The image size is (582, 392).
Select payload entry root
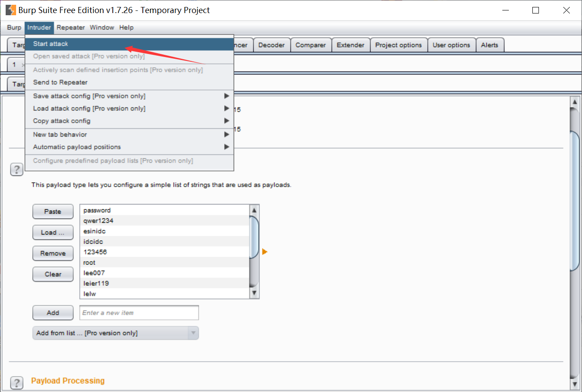click(x=165, y=262)
